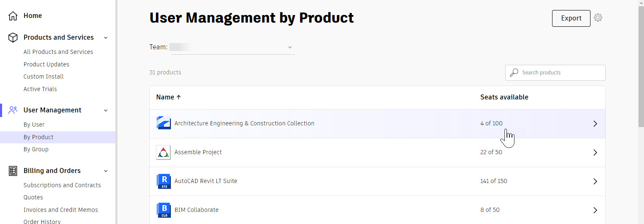Click the Export button
The height and width of the screenshot is (224, 644).
(x=571, y=18)
